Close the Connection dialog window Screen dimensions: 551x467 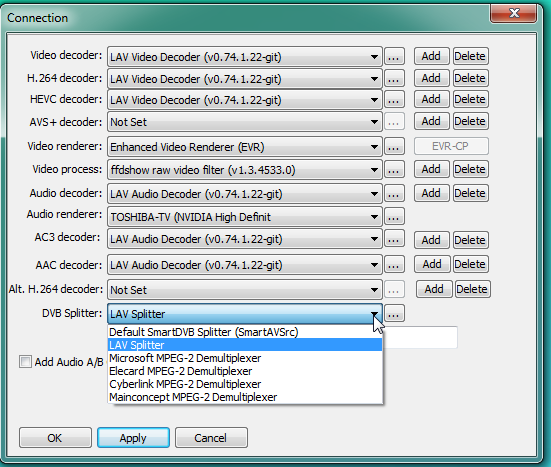coord(514,13)
